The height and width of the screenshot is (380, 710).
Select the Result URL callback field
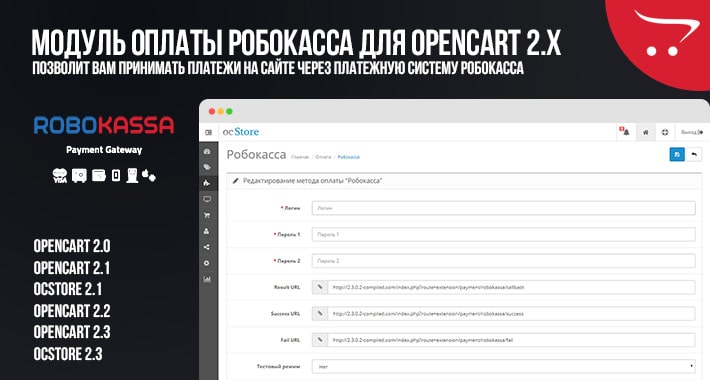point(511,287)
